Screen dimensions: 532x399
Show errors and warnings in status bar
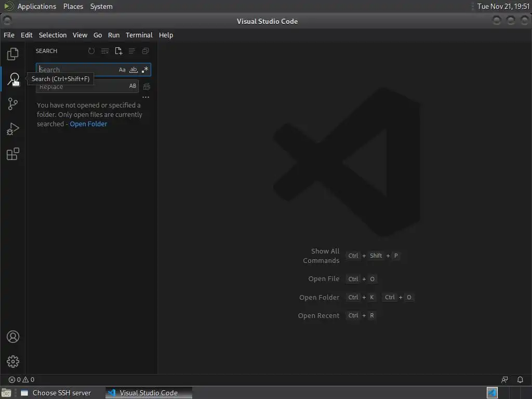[x=21, y=380]
